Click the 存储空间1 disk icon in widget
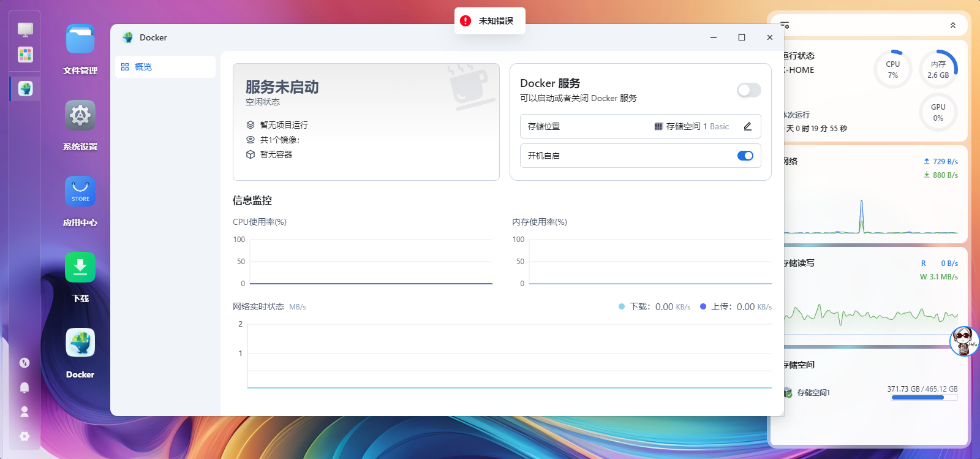This screenshot has height=459, width=980. click(x=788, y=393)
